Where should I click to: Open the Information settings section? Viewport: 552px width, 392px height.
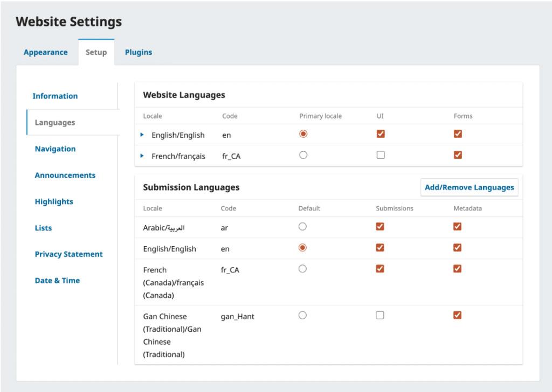(x=55, y=96)
